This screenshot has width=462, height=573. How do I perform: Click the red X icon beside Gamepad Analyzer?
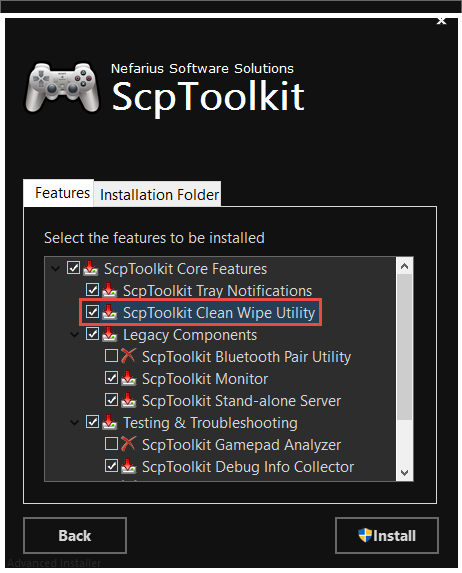(x=129, y=444)
